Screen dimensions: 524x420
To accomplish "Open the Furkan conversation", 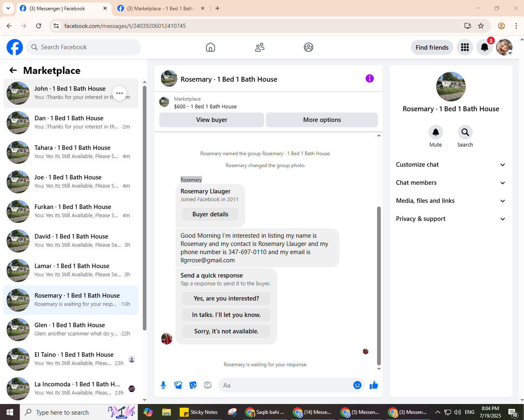I will 71,211.
